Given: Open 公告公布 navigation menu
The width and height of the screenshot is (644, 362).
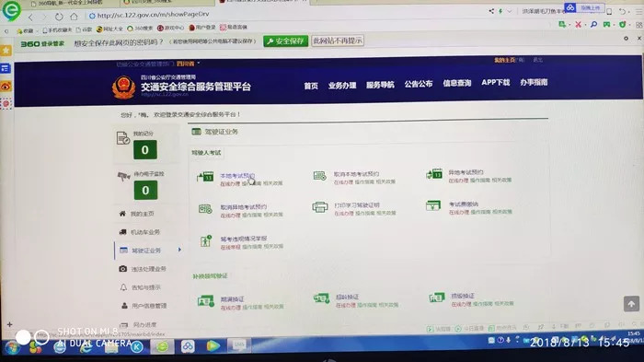Looking at the screenshot, I should [x=418, y=84].
